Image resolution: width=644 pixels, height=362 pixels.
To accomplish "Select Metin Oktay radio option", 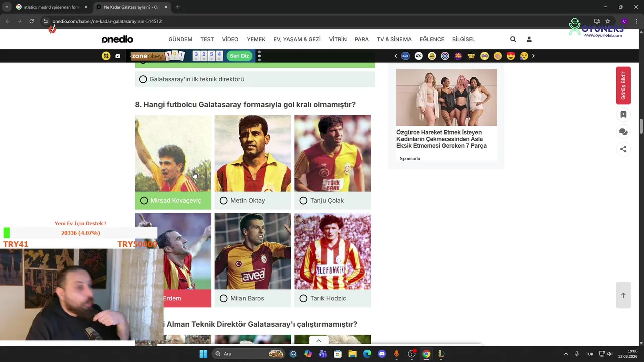I will (x=224, y=201).
